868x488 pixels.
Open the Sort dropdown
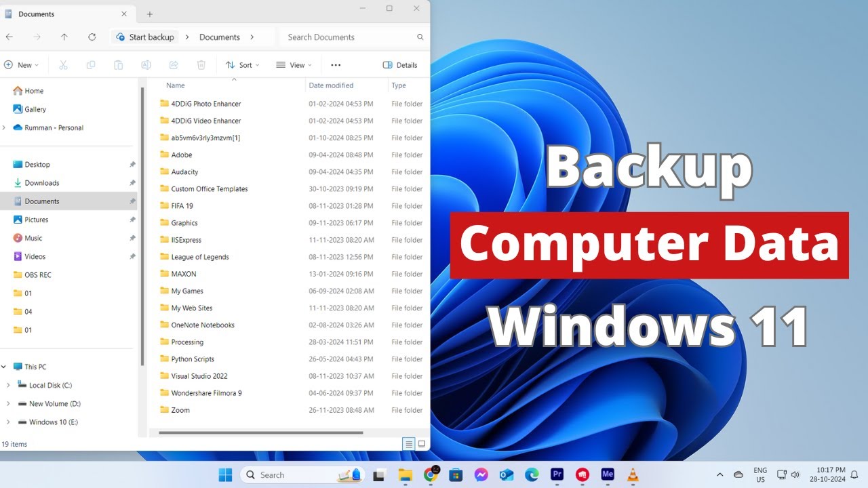pos(243,65)
